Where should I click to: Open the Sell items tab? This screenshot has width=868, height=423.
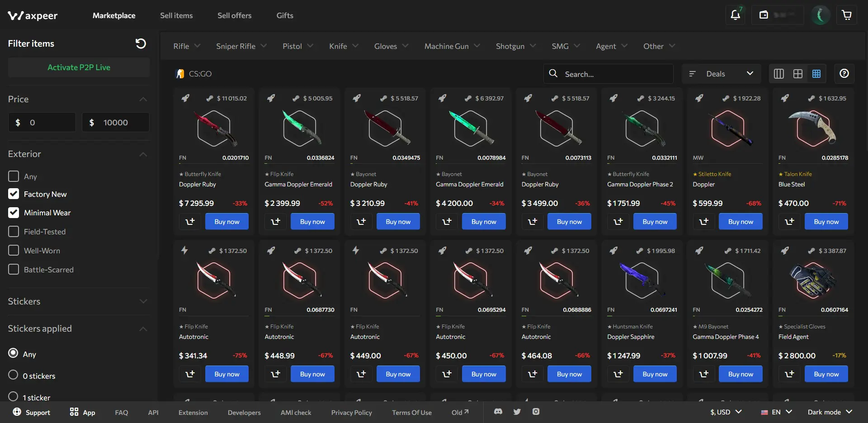tap(176, 15)
